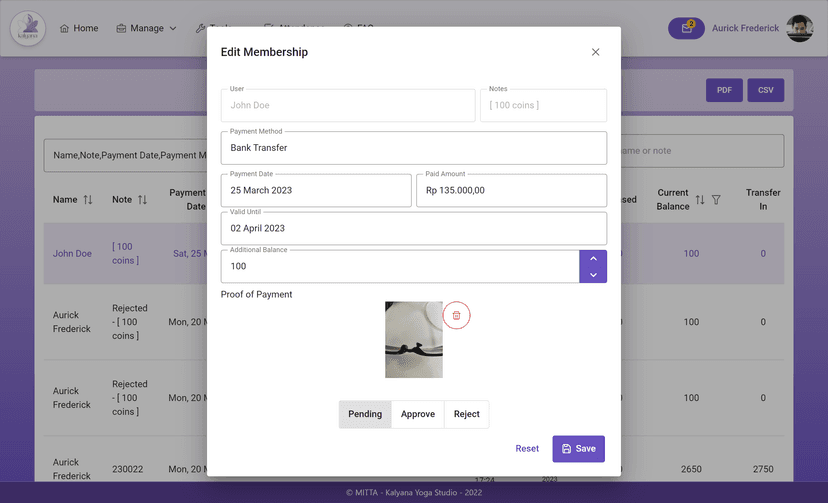Open Aurick Frederick's profile avatar
The image size is (828, 503).
tap(799, 28)
